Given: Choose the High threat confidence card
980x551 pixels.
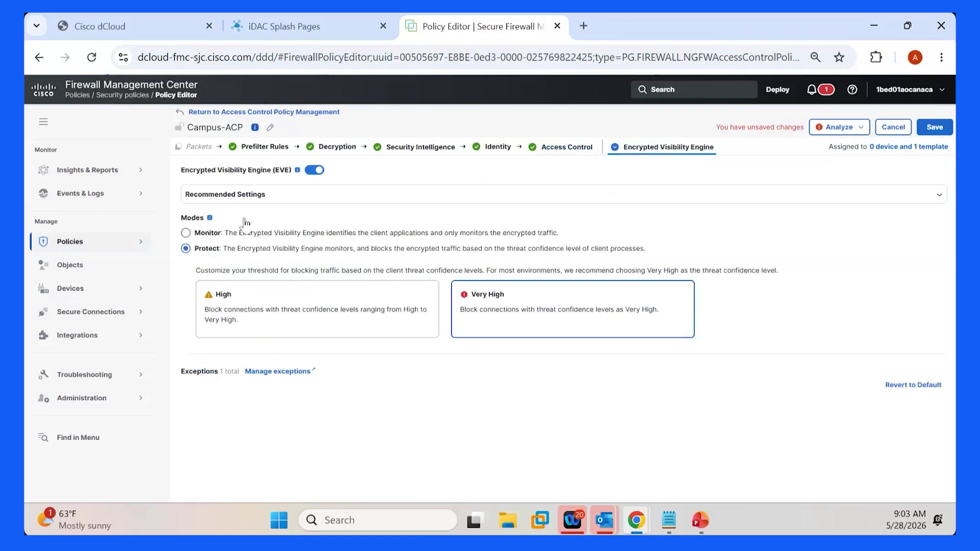Looking at the screenshot, I should point(317,309).
